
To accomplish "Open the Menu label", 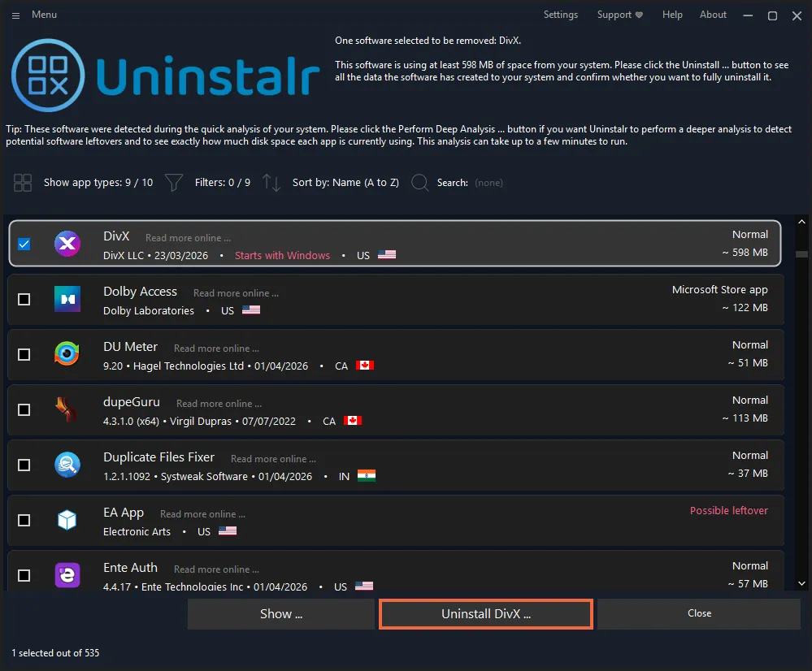I will (44, 15).
